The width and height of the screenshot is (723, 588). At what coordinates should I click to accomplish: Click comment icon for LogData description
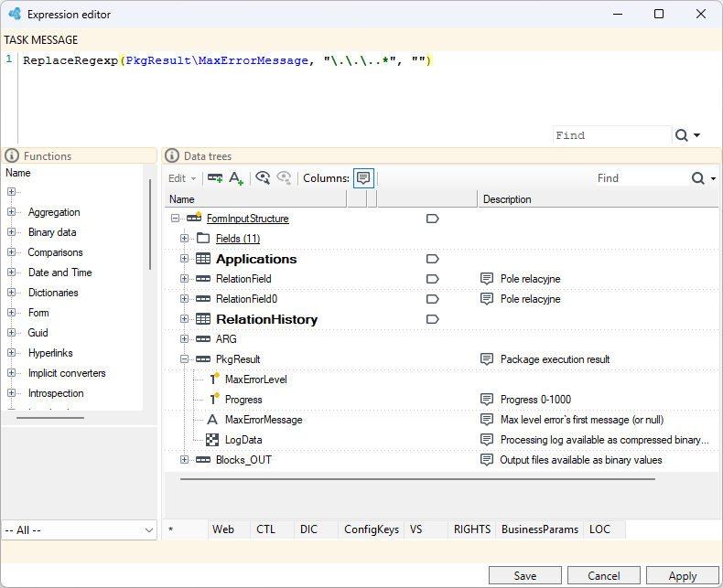coord(487,440)
